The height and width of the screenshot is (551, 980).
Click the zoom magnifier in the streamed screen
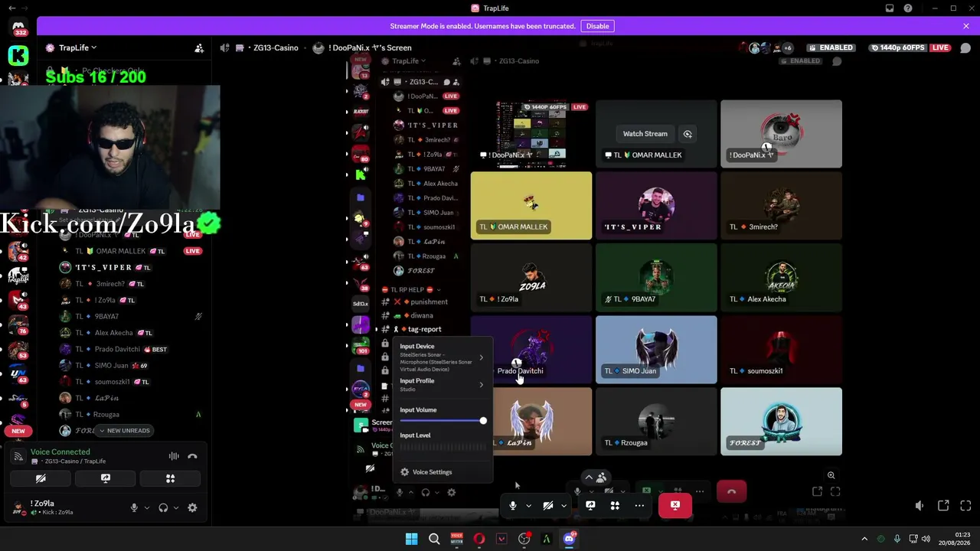tap(831, 475)
